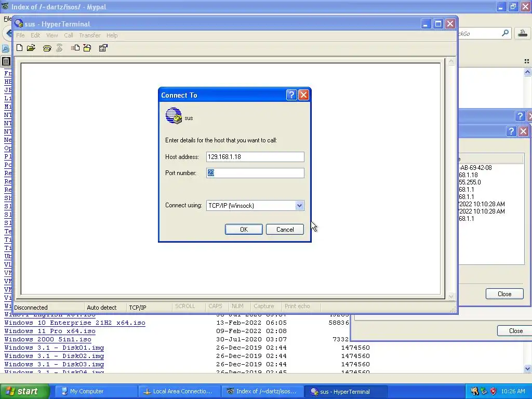Switch to sus - HyperTerminal taskbar item
The width and height of the screenshot is (532, 399).
point(345,391)
